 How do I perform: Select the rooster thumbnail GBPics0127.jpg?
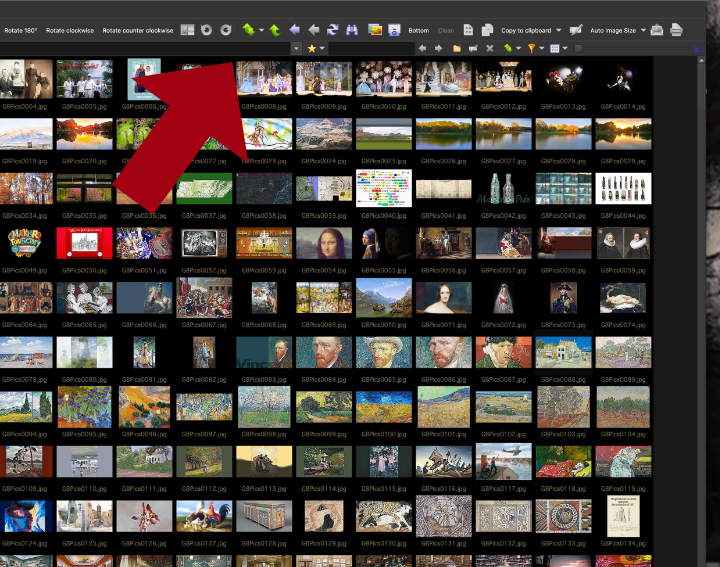(203, 515)
